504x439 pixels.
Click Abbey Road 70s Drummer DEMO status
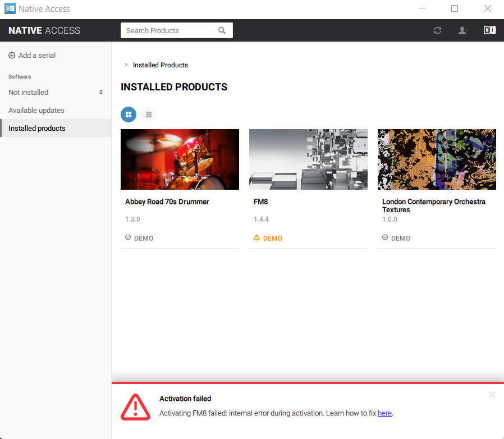(139, 238)
